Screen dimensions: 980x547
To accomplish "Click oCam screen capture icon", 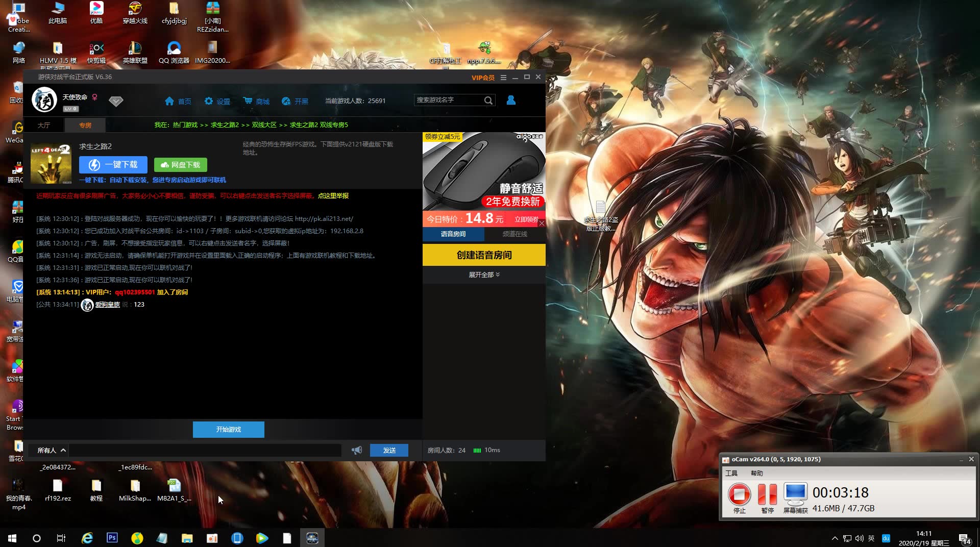I will [x=795, y=493].
